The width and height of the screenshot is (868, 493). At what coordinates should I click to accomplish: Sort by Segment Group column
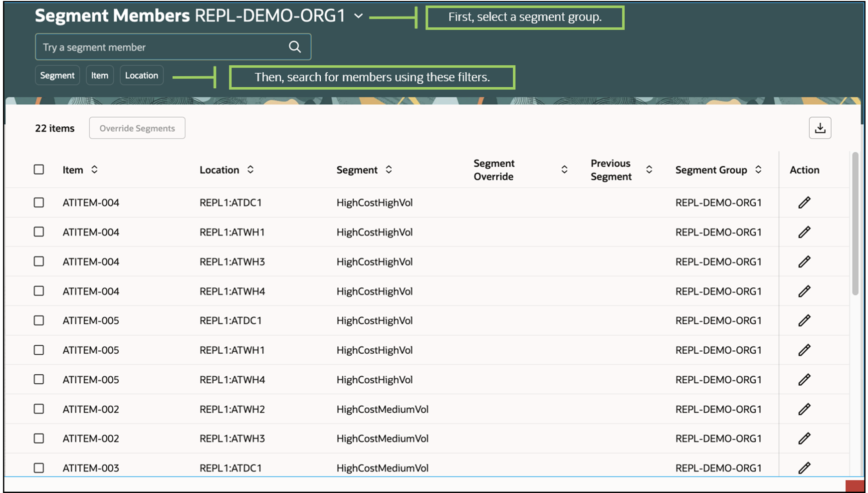pos(758,170)
